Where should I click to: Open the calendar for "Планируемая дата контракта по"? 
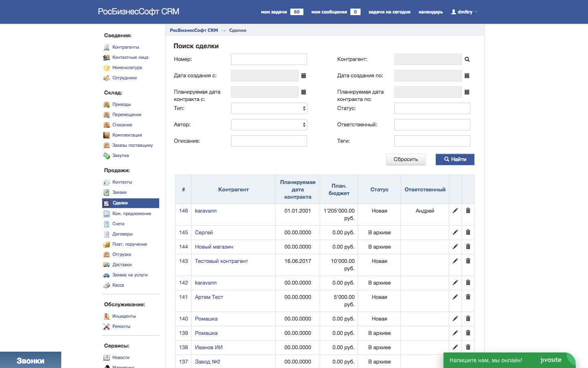click(467, 92)
